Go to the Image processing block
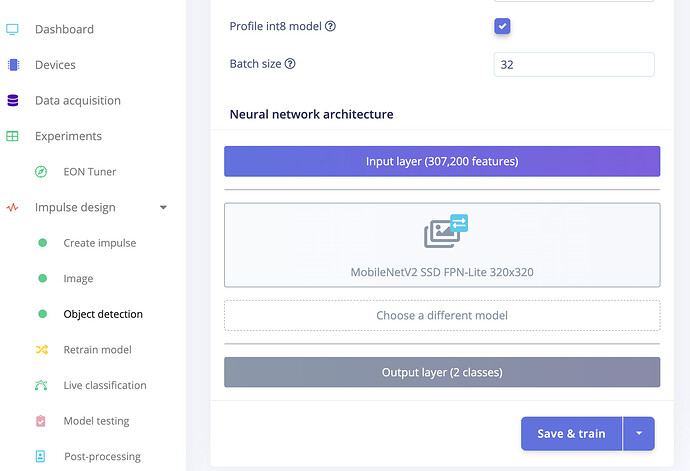 pyautogui.click(x=78, y=279)
